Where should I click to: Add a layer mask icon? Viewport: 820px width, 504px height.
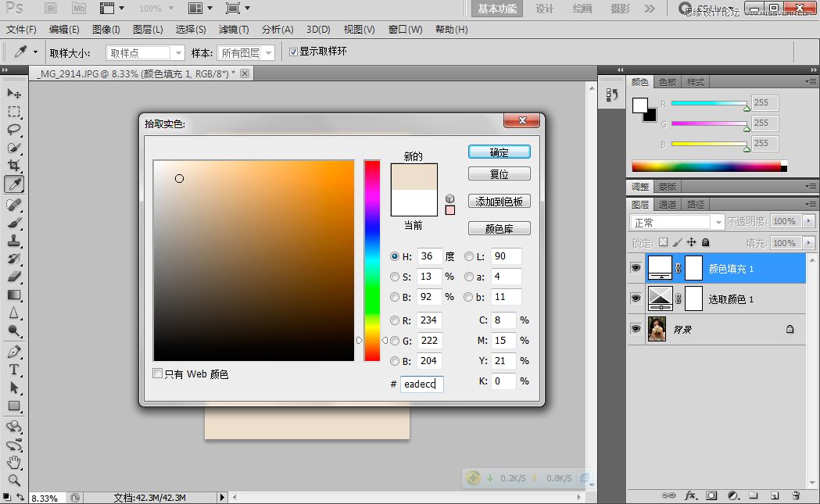point(711,495)
